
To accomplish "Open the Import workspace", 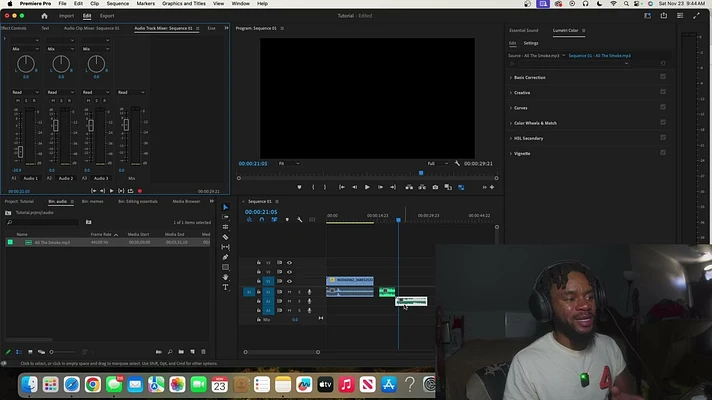I will point(66,16).
